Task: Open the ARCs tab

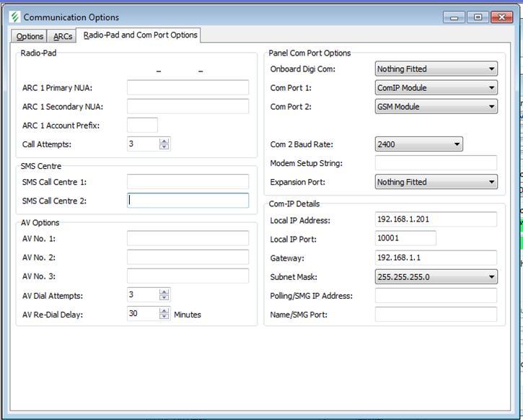Action: (x=63, y=36)
